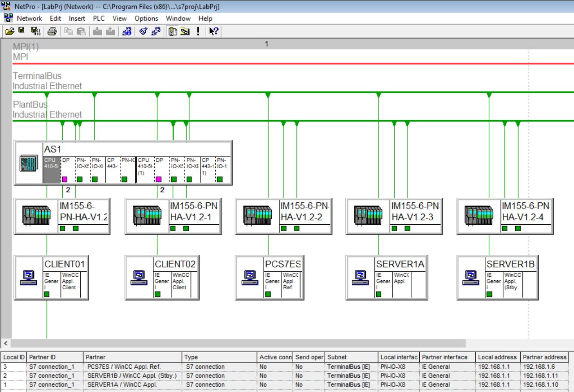574x392 pixels.
Task: Click the NetPro icon beside the Network menu
Action: point(8,18)
